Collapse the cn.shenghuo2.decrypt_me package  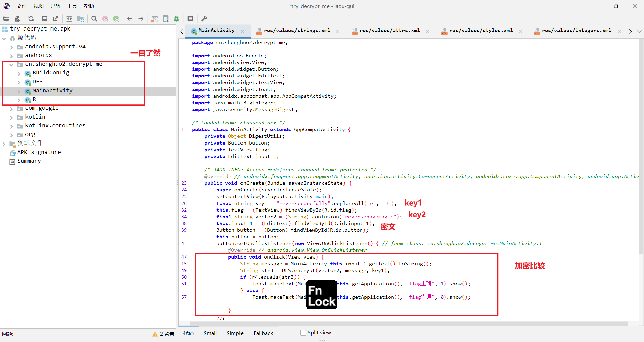pos(11,64)
